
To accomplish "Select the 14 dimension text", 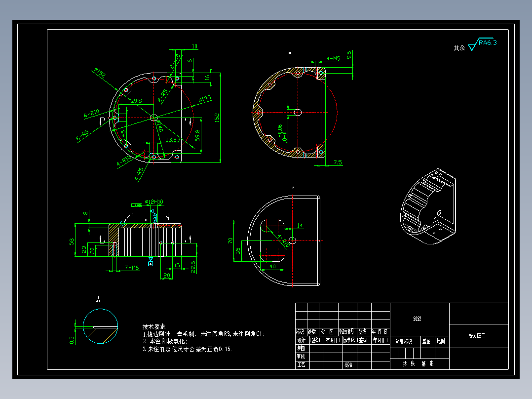I will tap(300, 226).
